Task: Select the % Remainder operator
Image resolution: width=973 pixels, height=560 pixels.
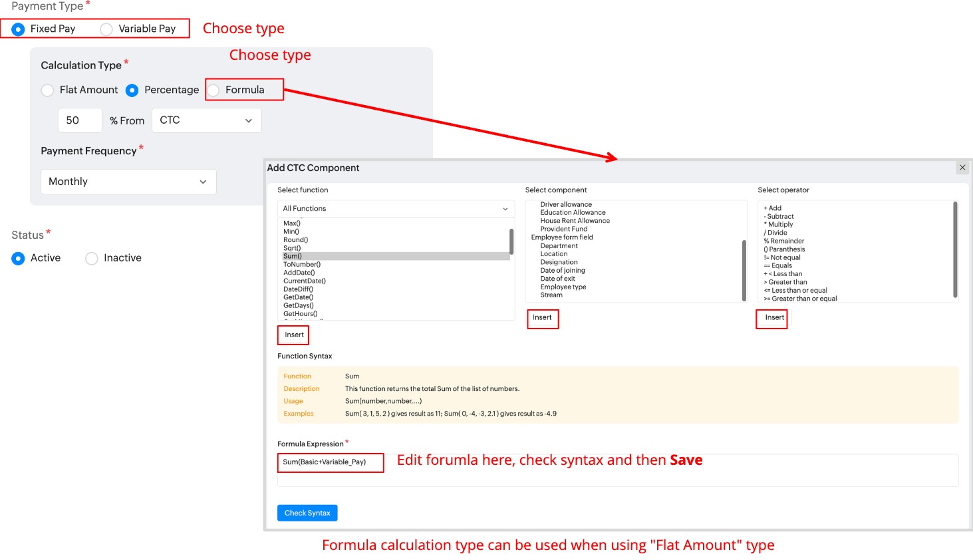Action: coord(784,241)
